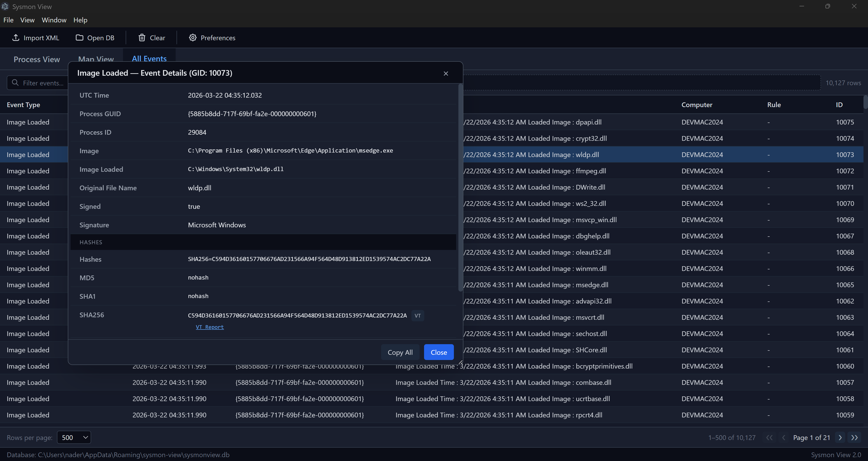The height and width of the screenshot is (461, 868).
Task: Select the row loading rpcrt4.dll
Action: pyautogui.click(x=432, y=415)
